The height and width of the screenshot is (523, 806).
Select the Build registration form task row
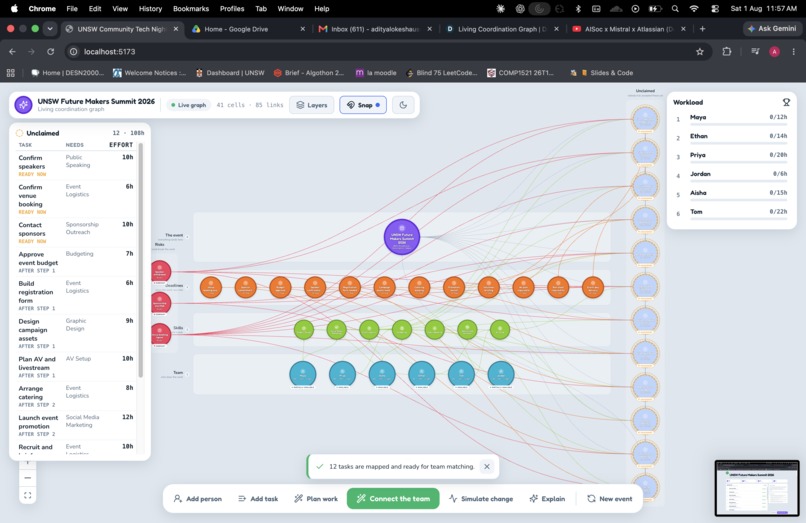(x=76, y=295)
